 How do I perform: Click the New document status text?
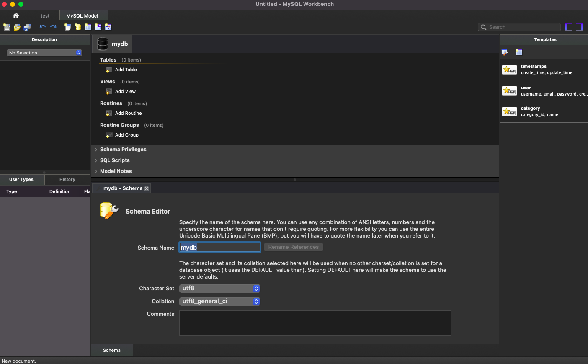(19, 361)
